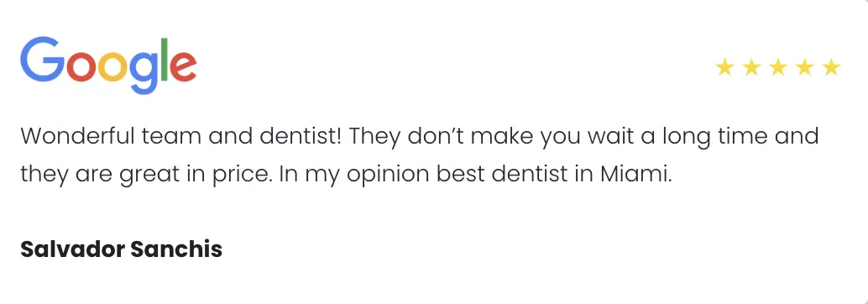Click the red letter e ending logo
The height and width of the screenshot is (304, 868).
[x=183, y=67]
